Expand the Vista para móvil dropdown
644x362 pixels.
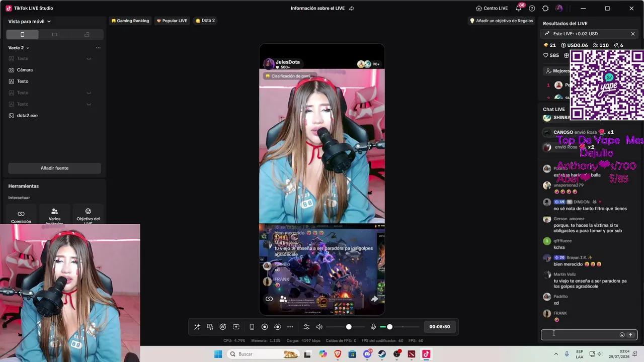30,22
